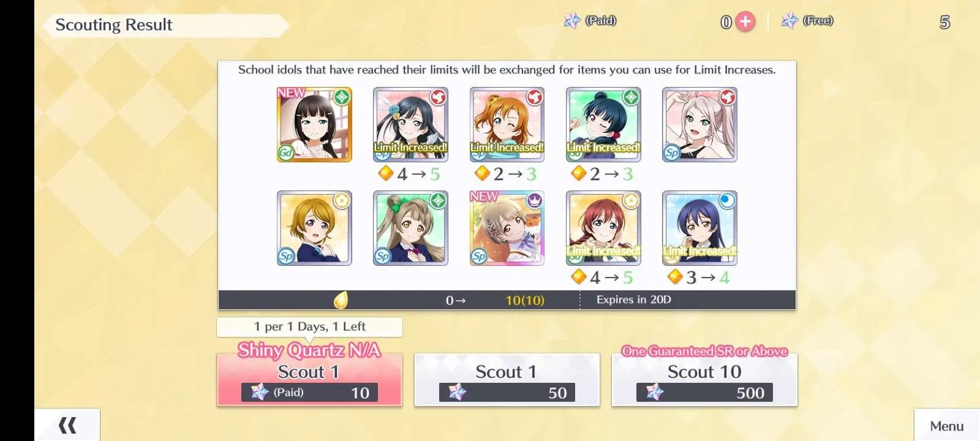
Task: Tap the star gem icon on Scout 10 button
Action: click(655, 392)
